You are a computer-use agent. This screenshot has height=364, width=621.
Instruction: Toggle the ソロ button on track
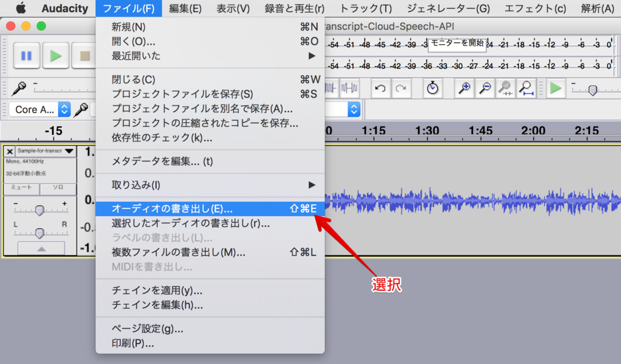[58, 188]
